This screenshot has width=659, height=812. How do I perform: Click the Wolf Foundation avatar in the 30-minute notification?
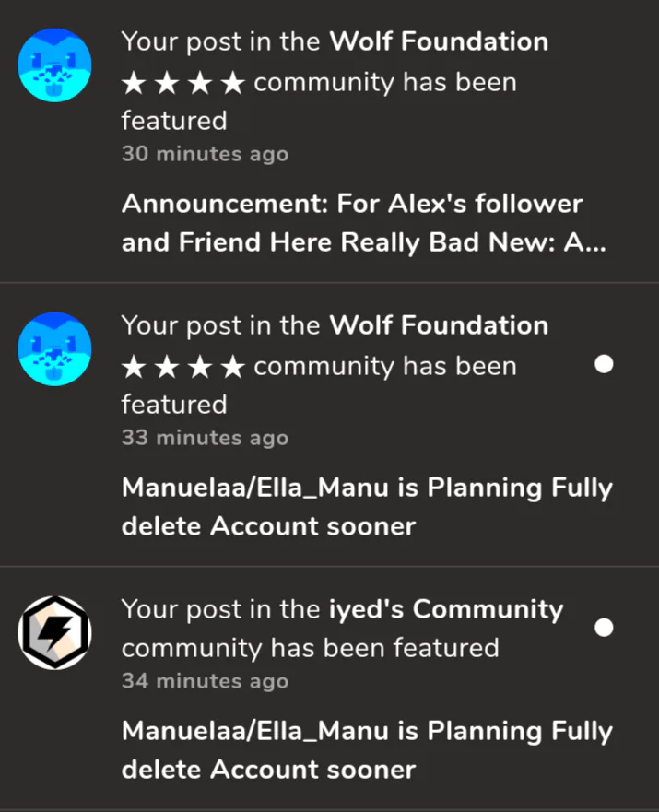(55, 65)
